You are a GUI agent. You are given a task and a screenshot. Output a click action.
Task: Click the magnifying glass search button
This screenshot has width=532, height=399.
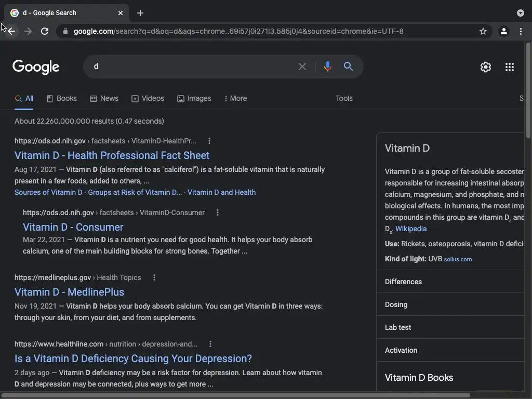[349, 66]
